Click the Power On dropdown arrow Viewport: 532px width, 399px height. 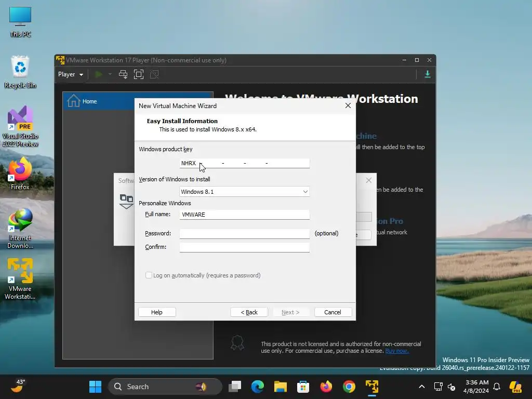point(110,74)
